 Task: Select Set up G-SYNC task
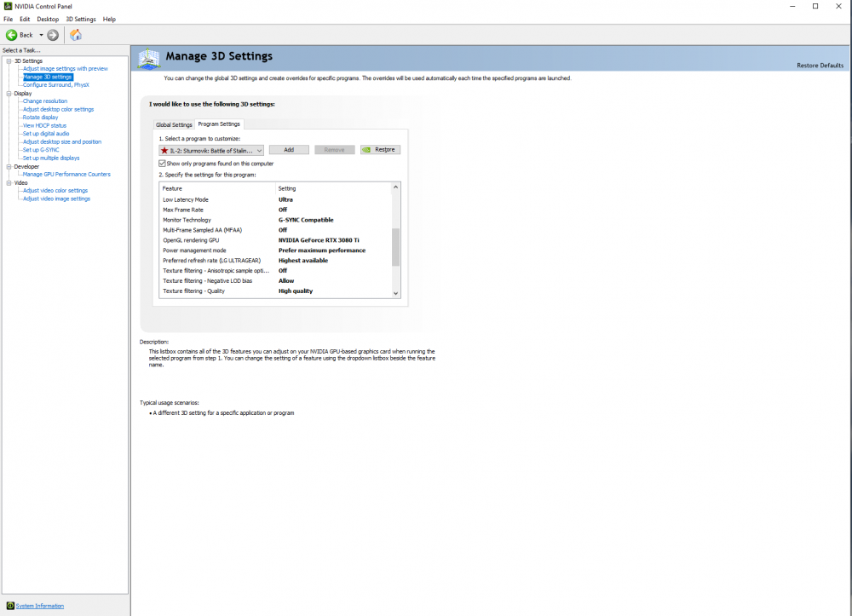pyautogui.click(x=42, y=149)
